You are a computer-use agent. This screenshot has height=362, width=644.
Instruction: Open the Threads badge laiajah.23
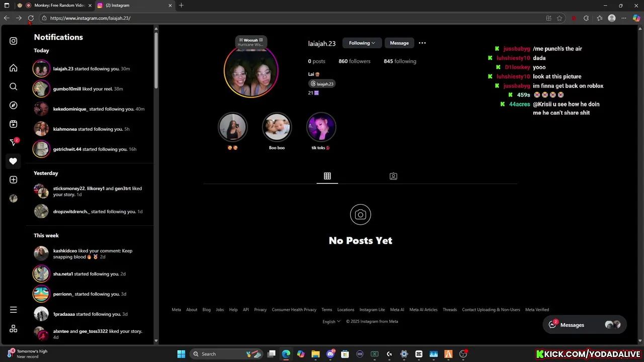point(322,83)
